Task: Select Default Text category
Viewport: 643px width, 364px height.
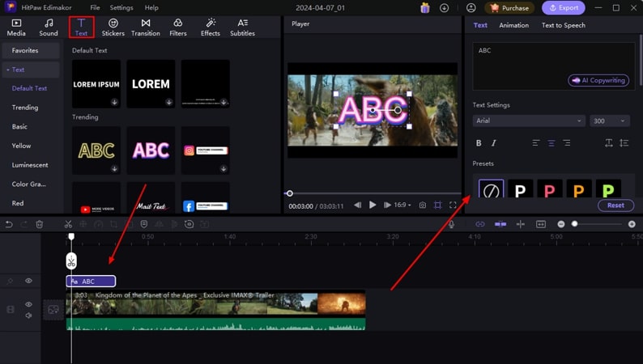Action: (x=29, y=88)
